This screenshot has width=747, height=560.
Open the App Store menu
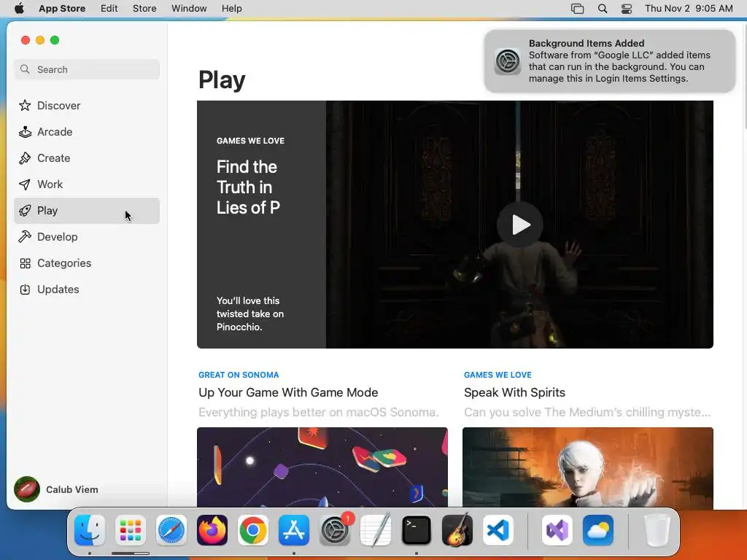coord(62,8)
